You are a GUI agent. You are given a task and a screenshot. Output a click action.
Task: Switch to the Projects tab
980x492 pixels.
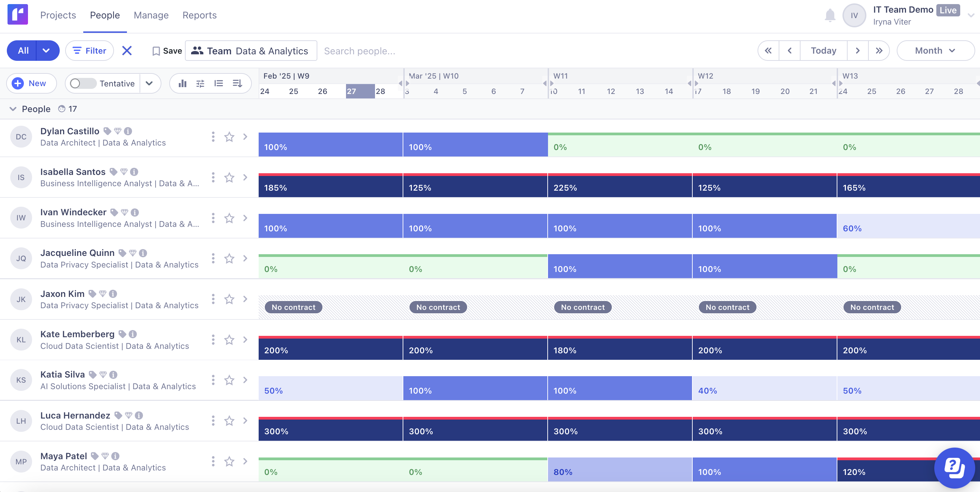click(x=58, y=15)
